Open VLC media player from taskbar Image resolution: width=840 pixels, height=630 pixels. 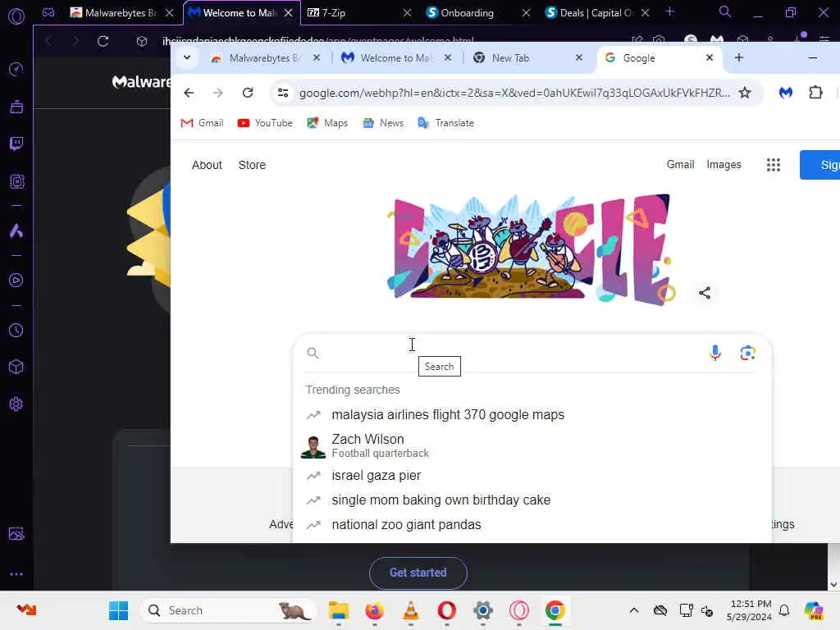410,610
